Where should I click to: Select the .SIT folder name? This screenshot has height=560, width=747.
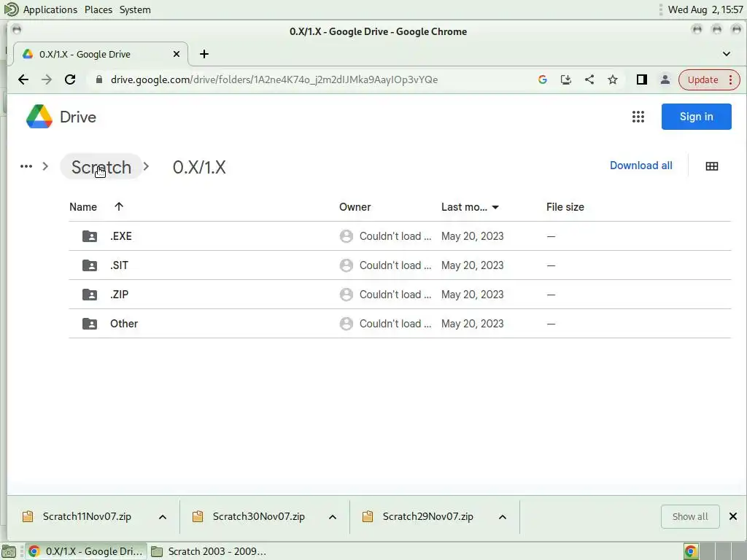(x=119, y=265)
